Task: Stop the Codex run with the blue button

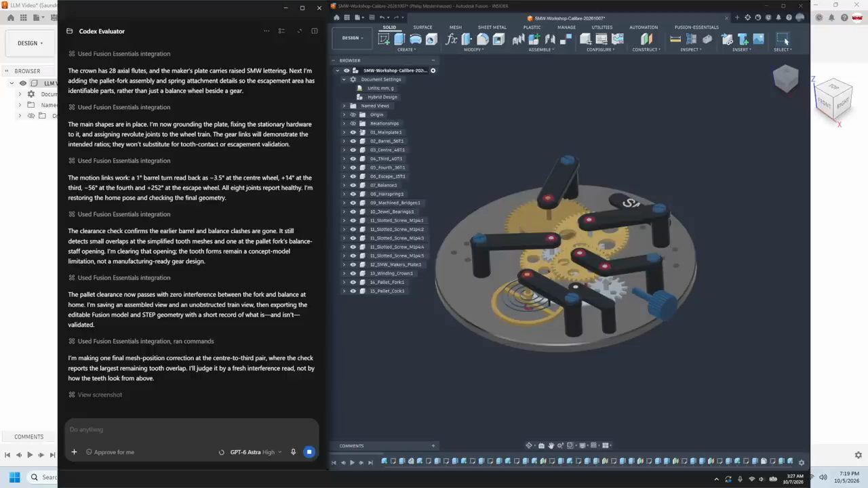Action: pos(309,452)
